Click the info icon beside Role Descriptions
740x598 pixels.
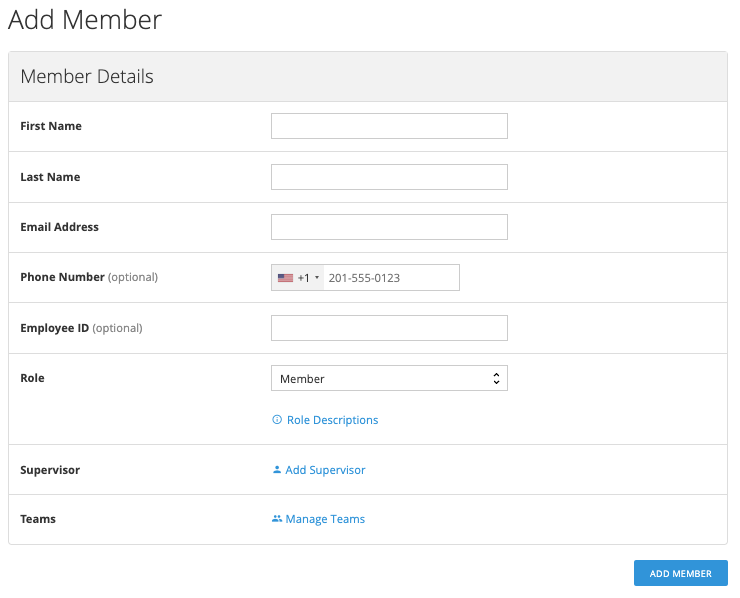pos(277,420)
